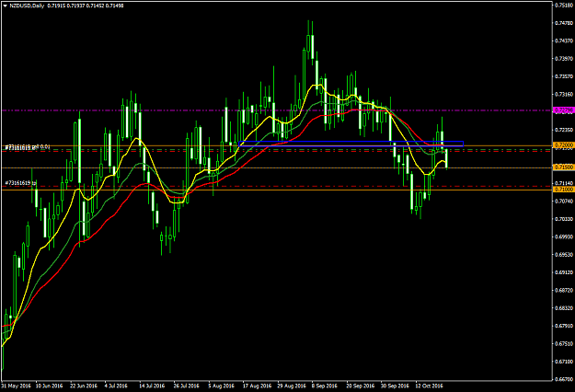Click the 0.69530 price scale value
The width and height of the screenshot is (575, 392).
pyautogui.click(x=564, y=255)
